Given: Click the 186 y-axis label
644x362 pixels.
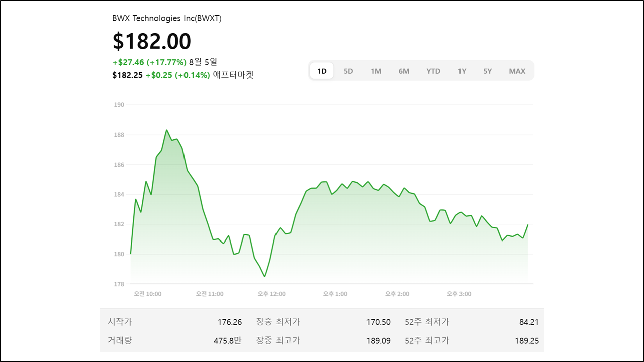Looking at the screenshot, I should (x=119, y=165).
